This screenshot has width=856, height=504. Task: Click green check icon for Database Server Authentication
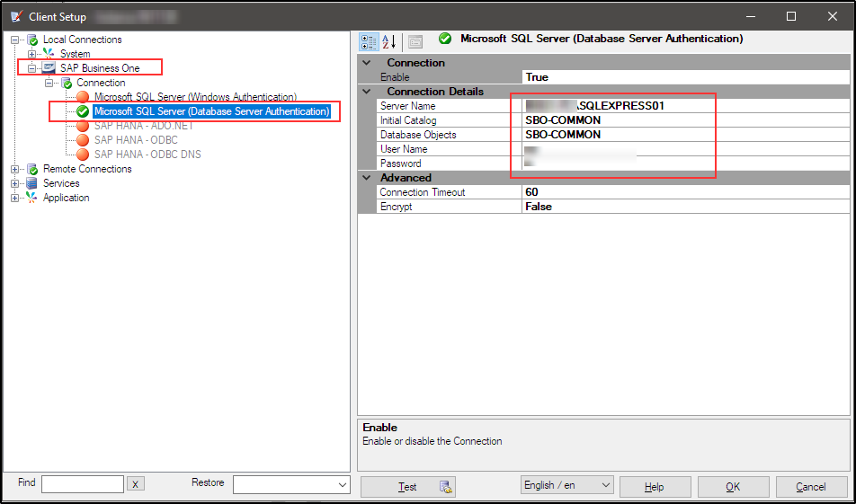tap(83, 111)
